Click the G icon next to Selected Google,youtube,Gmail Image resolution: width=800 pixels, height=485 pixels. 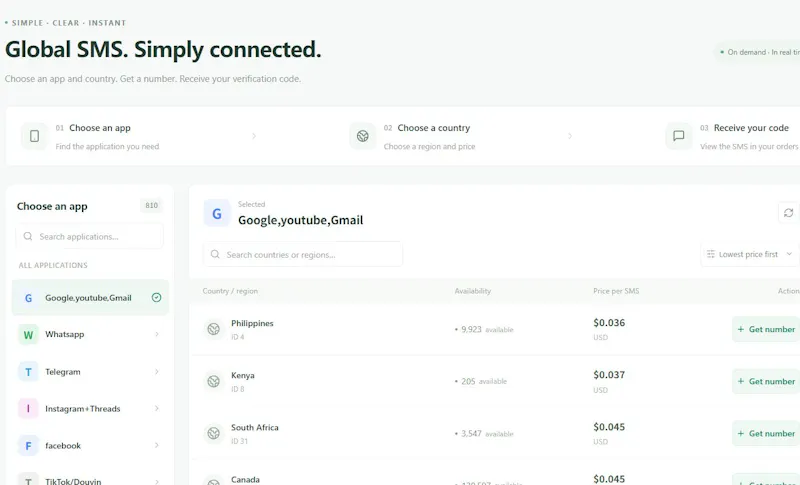pos(217,213)
